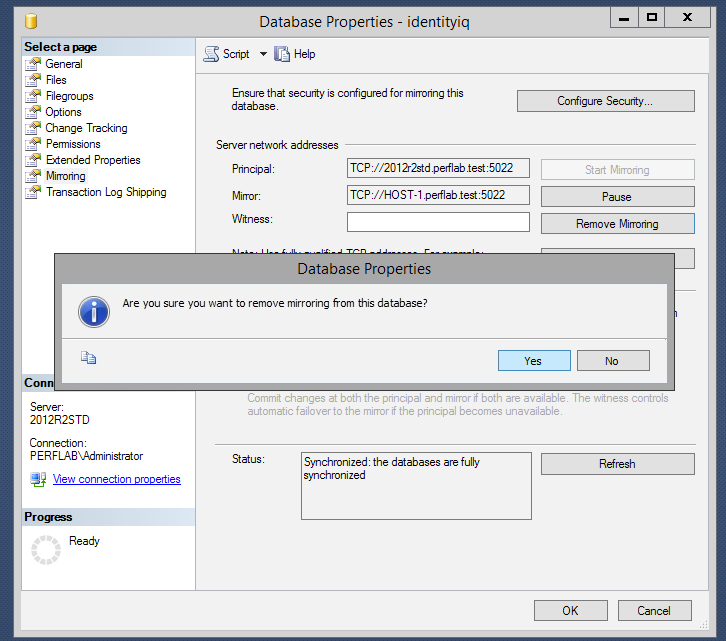Click the connection properties computer icon
This screenshot has width=726, height=641.
point(38,479)
